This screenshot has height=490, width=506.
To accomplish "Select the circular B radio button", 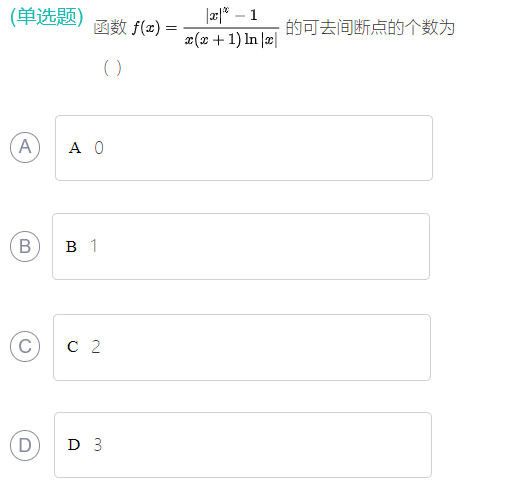I will pyautogui.click(x=25, y=246).
